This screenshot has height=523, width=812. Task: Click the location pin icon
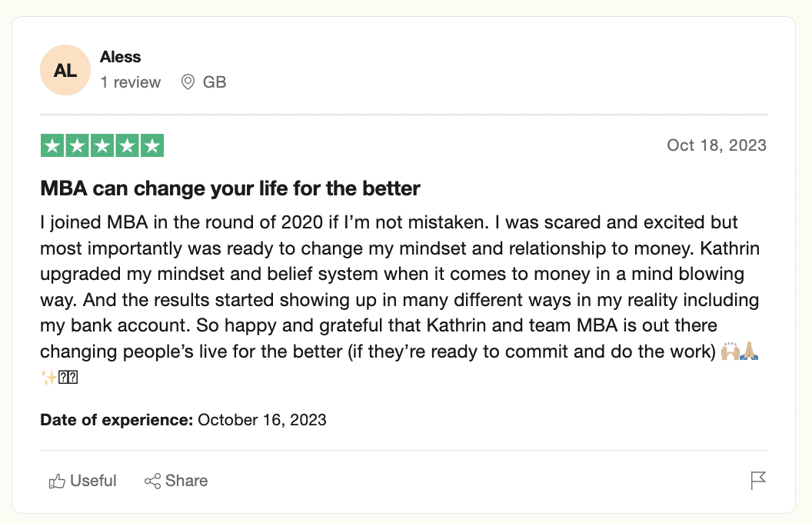[x=188, y=82]
